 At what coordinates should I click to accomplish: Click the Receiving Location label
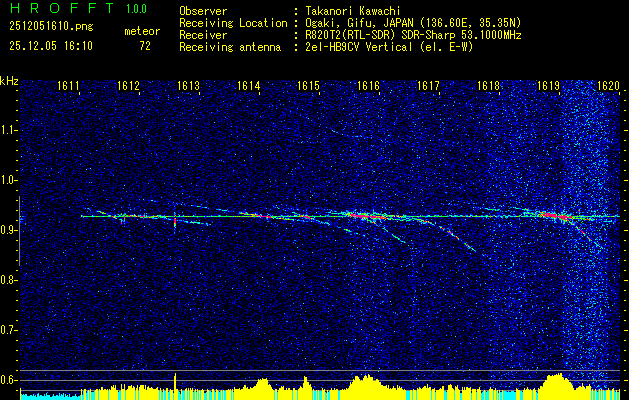(x=233, y=23)
